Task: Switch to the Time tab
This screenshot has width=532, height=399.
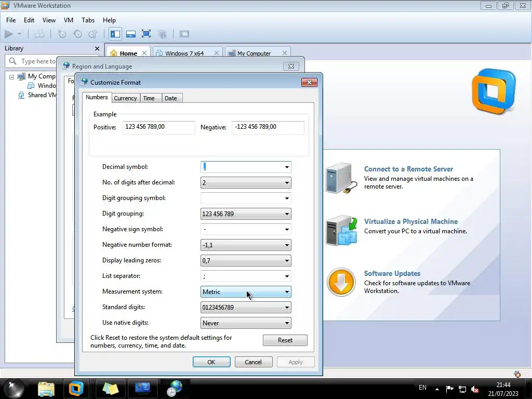Action: point(149,98)
